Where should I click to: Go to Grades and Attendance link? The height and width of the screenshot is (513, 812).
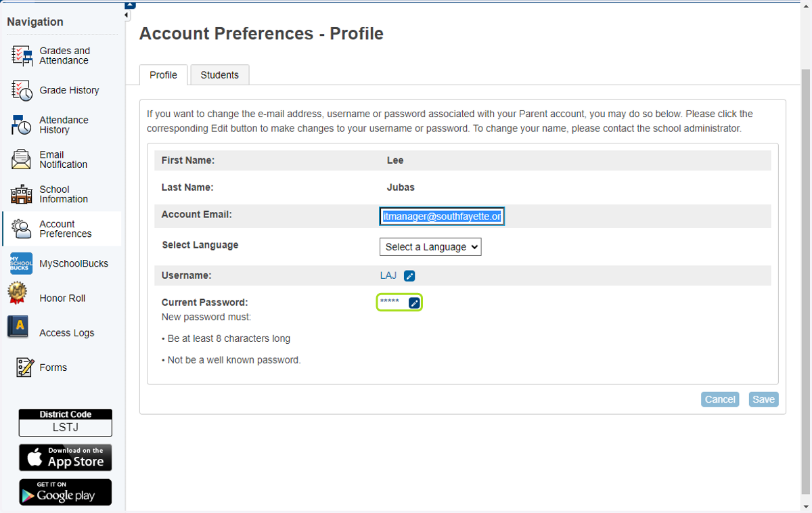(64, 55)
